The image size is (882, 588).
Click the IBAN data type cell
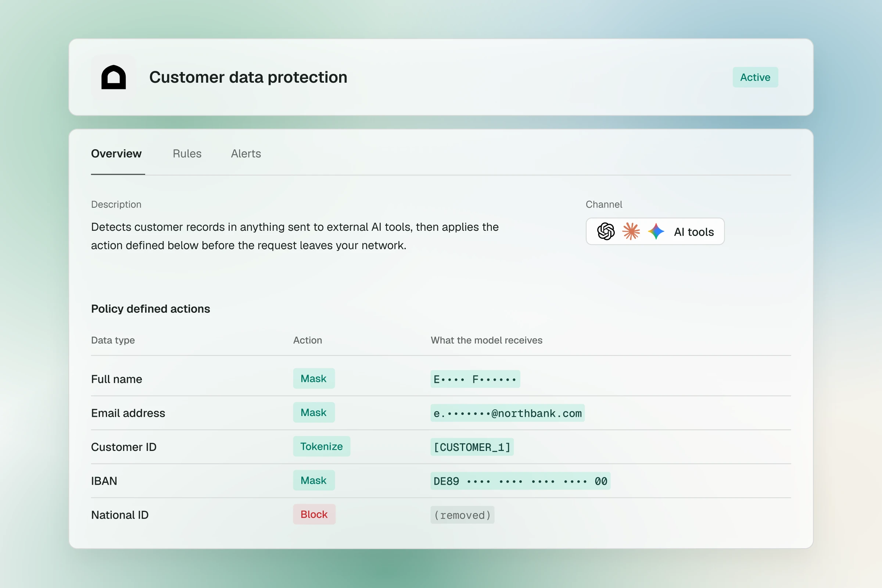(x=104, y=481)
